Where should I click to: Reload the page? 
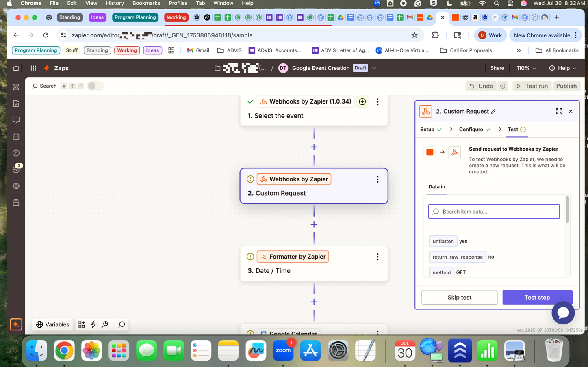pos(46,35)
